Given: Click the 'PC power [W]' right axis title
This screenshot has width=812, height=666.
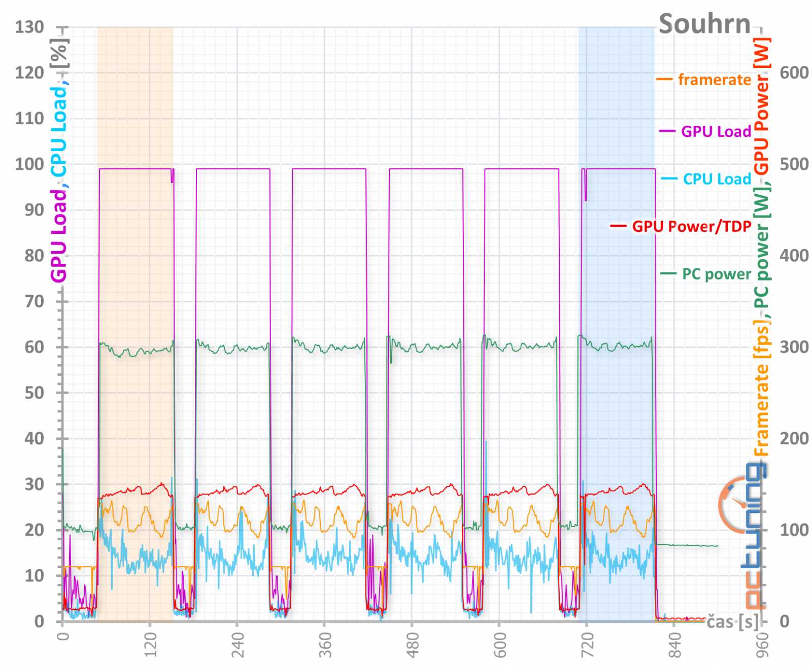Looking at the screenshot, I should (x=761, y=249).
